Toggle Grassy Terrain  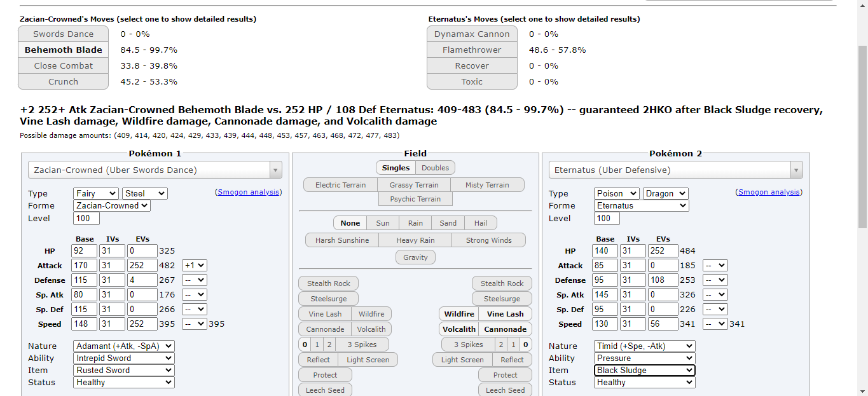click(x=414, y=185)
